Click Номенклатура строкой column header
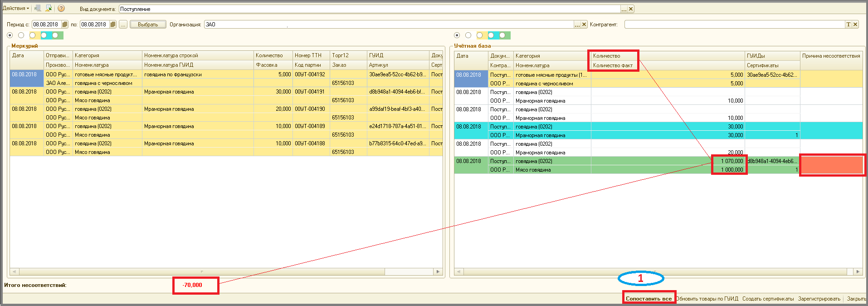This screenshot has width=868, height=306. click(x=198, y=55)
